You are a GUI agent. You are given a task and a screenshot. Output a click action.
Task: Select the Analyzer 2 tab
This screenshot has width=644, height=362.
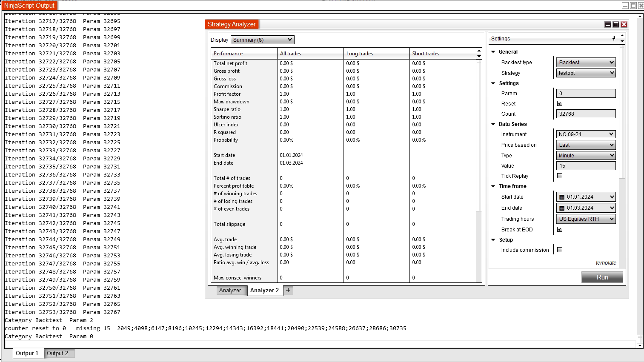[x=265, y=290]
